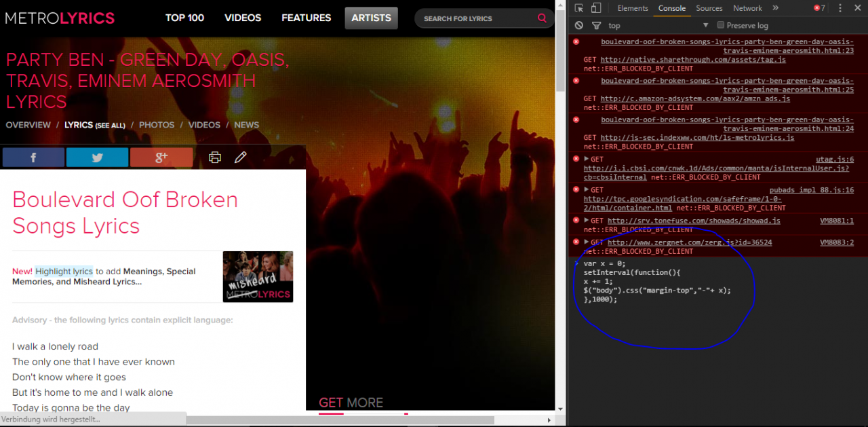Share the lyrics on Twitter
Screen dimensions: 868x427
coord(97,157)
